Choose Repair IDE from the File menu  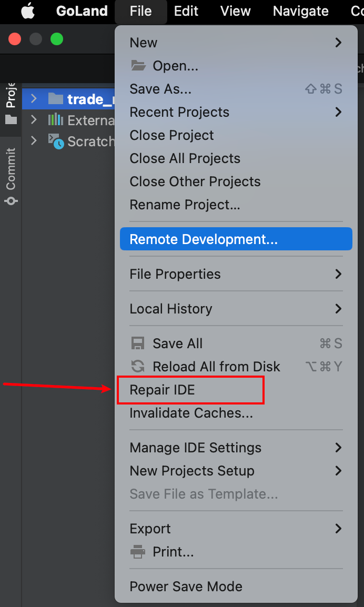click(x=163, y=390)
